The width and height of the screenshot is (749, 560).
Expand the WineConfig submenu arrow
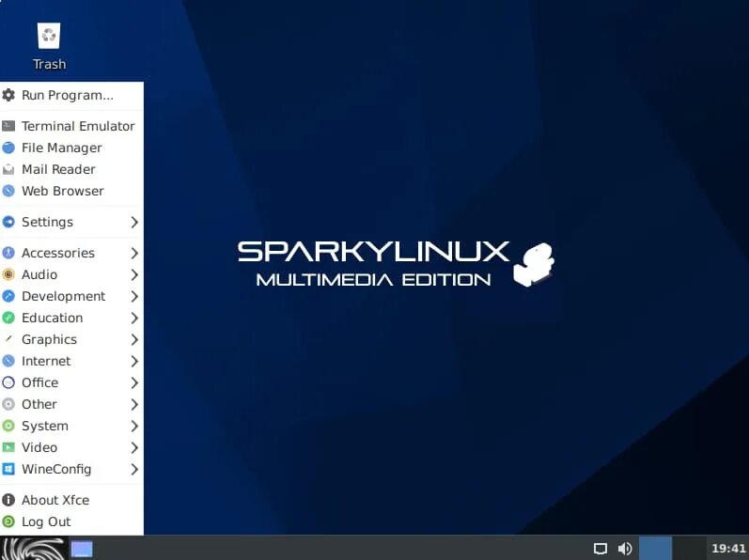click(x=134, y=469)
